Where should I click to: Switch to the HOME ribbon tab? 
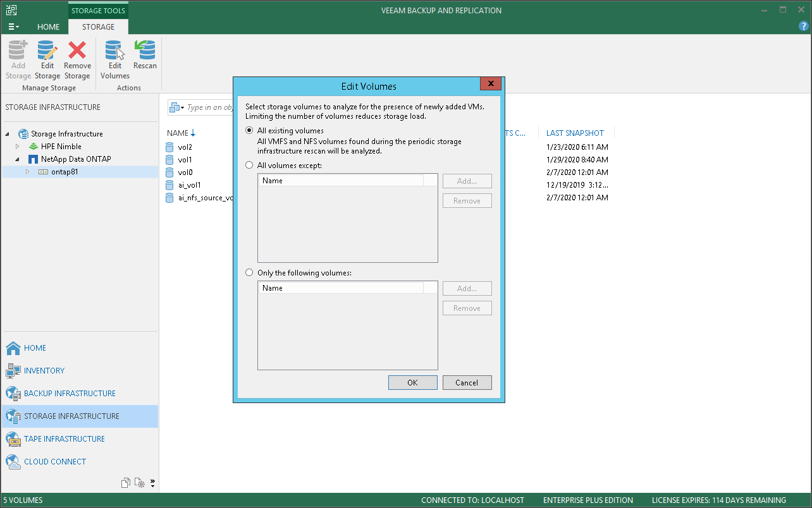[x=48, y=27]
